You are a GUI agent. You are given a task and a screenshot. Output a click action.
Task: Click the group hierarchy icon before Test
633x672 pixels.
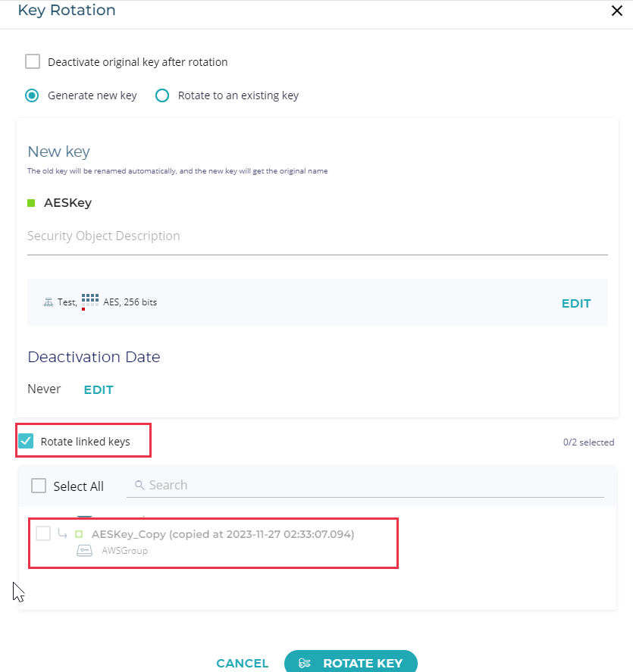point(49,302)
